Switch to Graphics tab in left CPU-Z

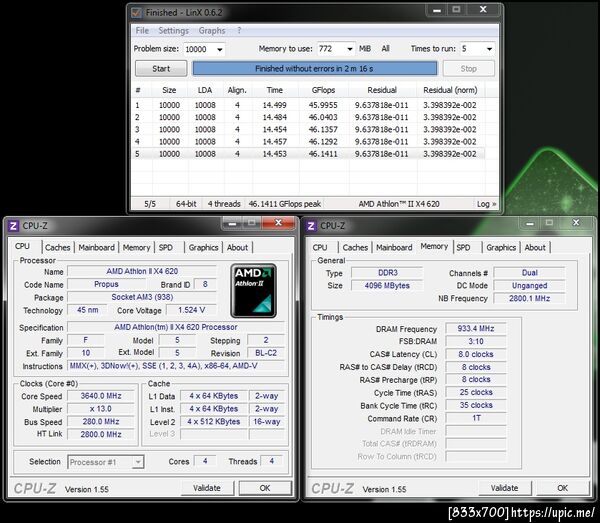coord(203,248)
